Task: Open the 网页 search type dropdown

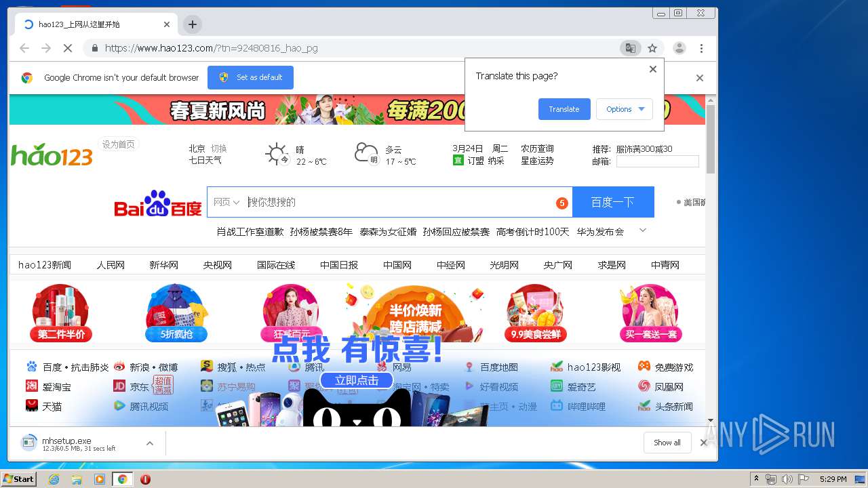Action: tap(226, 202)
